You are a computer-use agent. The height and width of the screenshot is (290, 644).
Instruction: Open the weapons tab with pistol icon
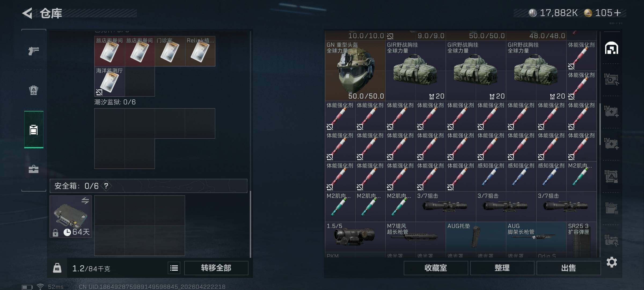tap(34, 50)
